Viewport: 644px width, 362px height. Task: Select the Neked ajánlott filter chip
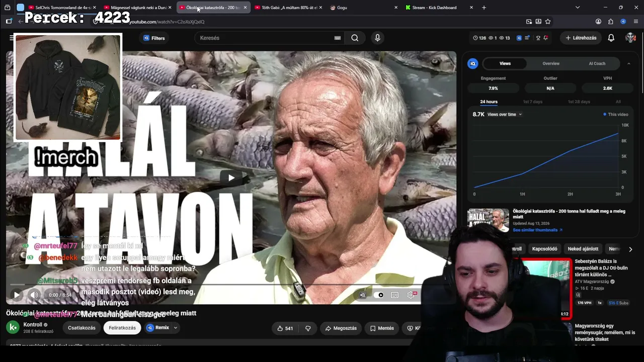(x=583, y=249)
